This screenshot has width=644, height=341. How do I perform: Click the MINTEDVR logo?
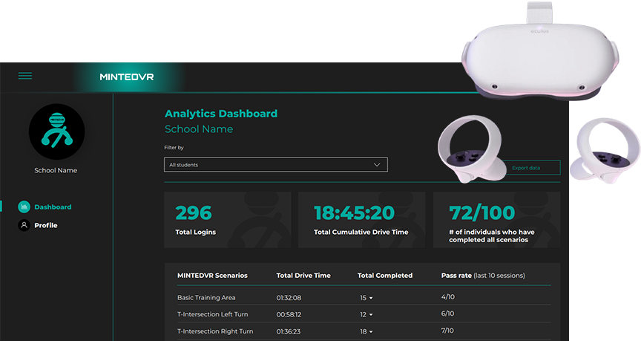(126, 77)
